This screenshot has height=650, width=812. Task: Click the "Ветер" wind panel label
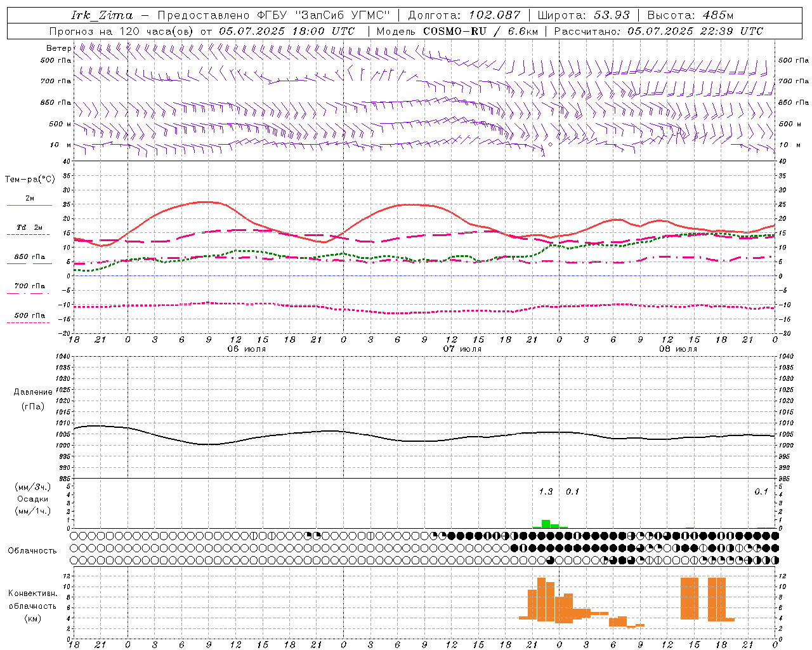pos(58,48)
